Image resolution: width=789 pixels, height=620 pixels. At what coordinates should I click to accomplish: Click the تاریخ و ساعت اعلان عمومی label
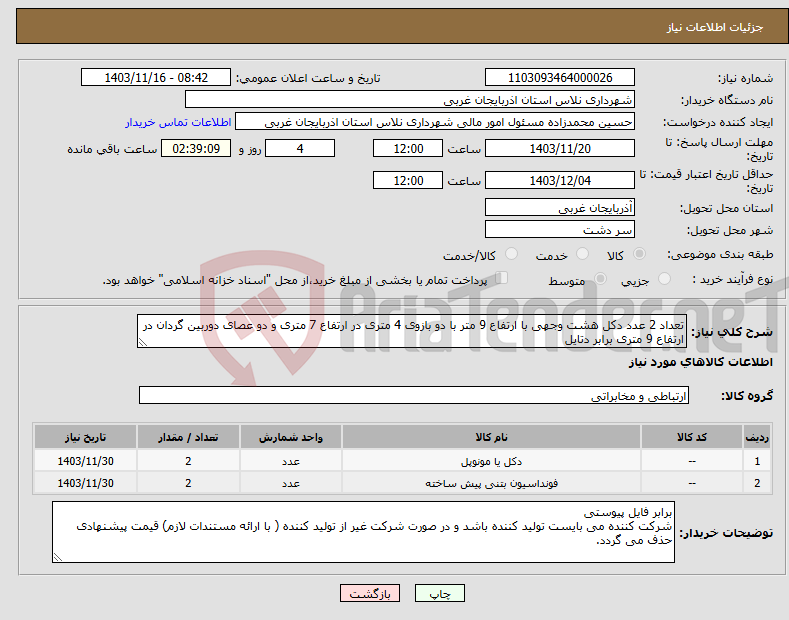(308, 79)
